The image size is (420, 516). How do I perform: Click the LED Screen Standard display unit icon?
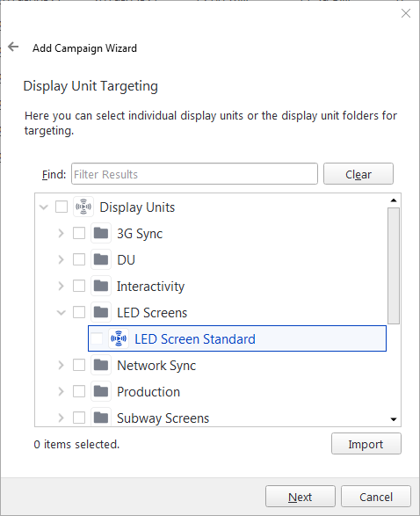pyautogui.click(x=119, y=338)
